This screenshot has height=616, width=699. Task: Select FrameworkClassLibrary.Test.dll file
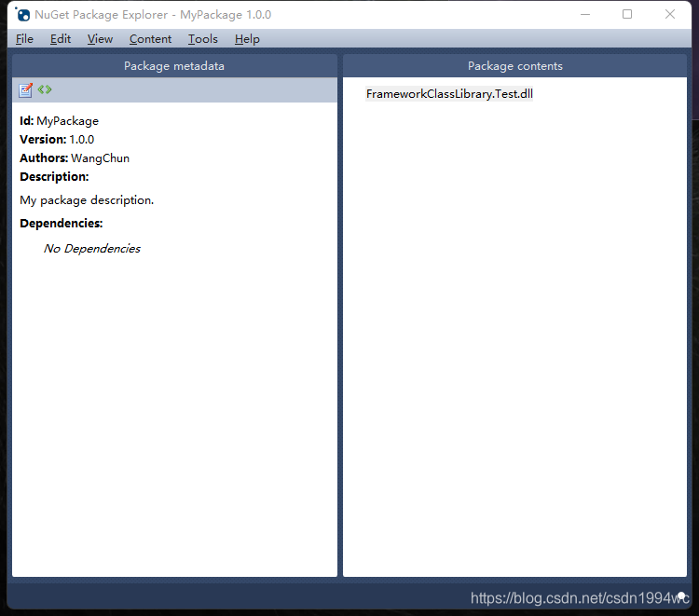449,93
